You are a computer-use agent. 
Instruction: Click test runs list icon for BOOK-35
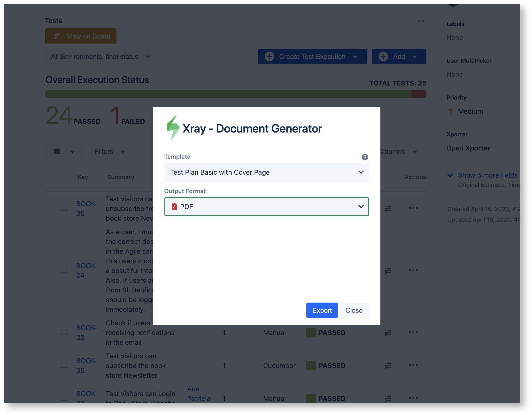(388, 366)
